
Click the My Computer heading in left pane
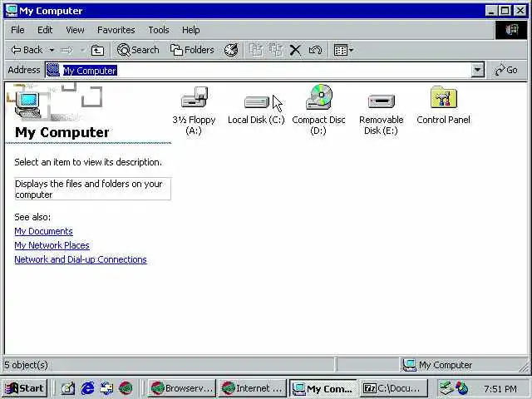coord(62,132)
